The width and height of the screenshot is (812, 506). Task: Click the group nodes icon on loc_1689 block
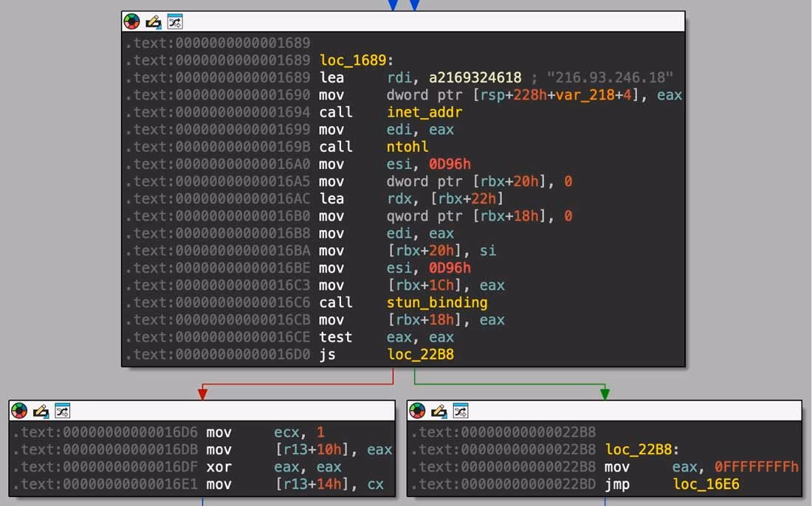click(175, 21)
